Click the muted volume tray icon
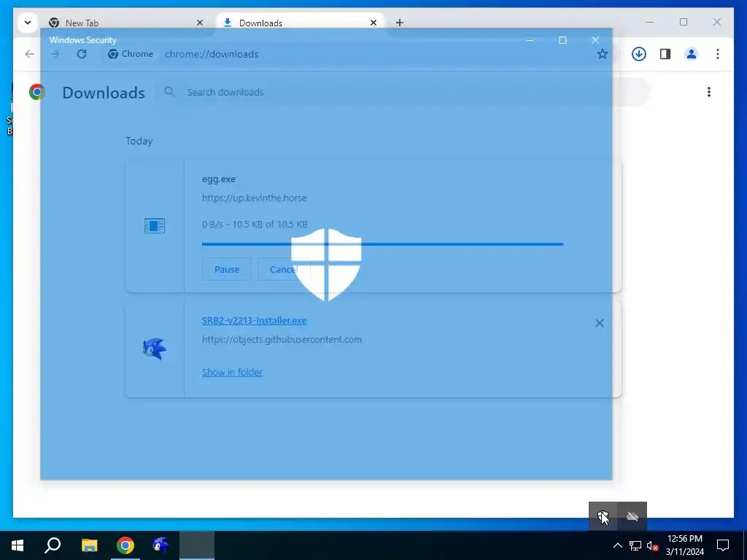This screenshot has height=560, width=747. click(652, 545)
